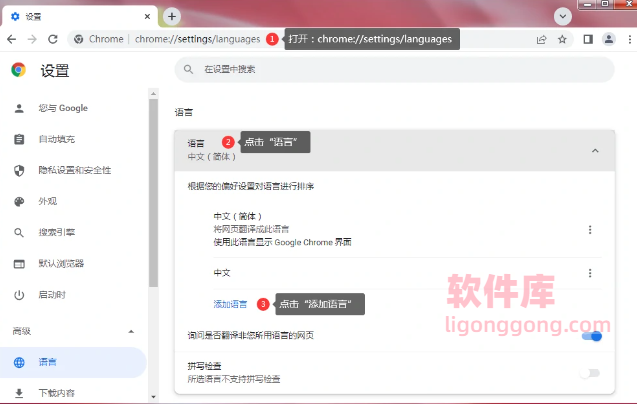Collapse the 高级 section arrow

131,332
